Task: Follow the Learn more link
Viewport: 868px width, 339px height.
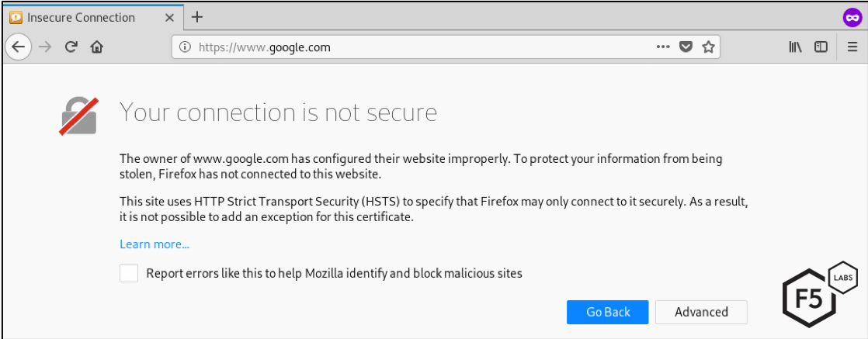Action: click(x=155, y=244)
